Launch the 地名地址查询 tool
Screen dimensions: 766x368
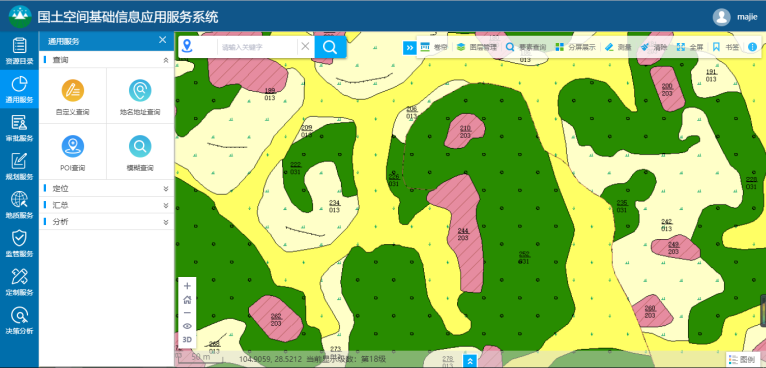coord(140,97)
